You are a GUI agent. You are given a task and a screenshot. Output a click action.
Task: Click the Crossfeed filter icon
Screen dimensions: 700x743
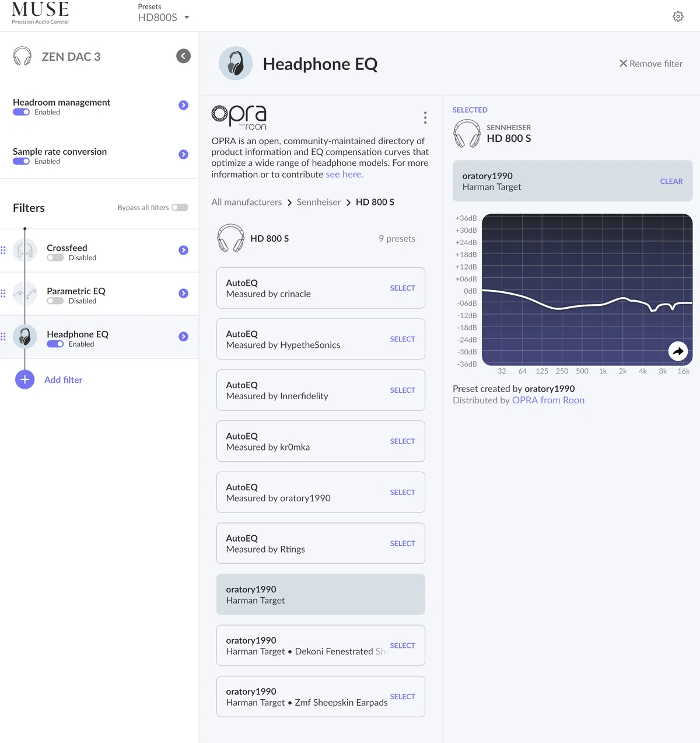coord(24,250)
